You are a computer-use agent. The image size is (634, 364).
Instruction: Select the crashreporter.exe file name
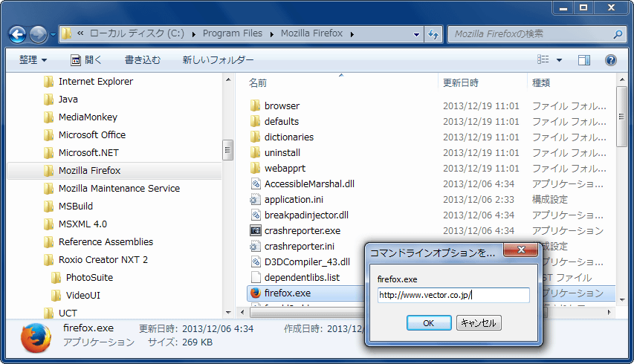coord(303,231)
